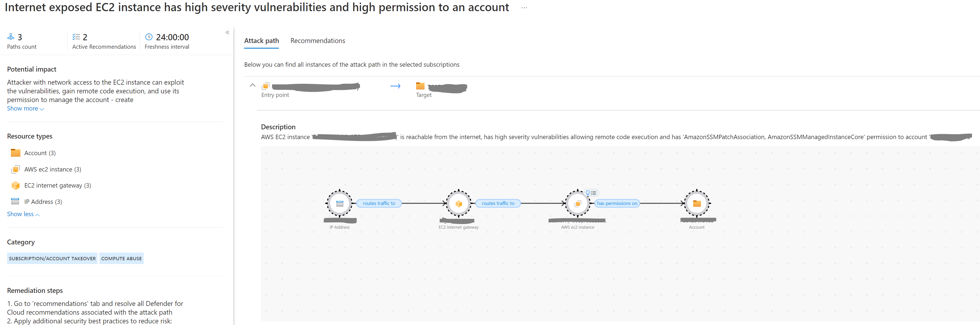
Task: Open the ellipsis menu beside page title
Action: pos(524,8)
